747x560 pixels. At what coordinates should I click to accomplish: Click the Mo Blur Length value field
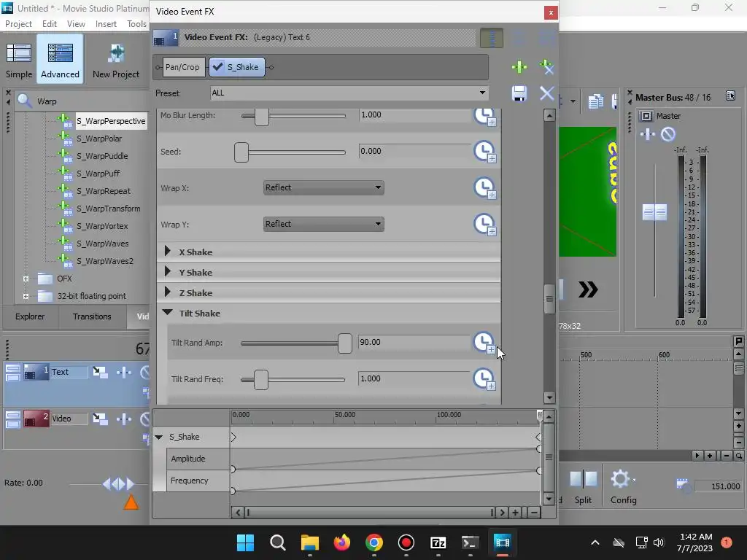[414, 114]
